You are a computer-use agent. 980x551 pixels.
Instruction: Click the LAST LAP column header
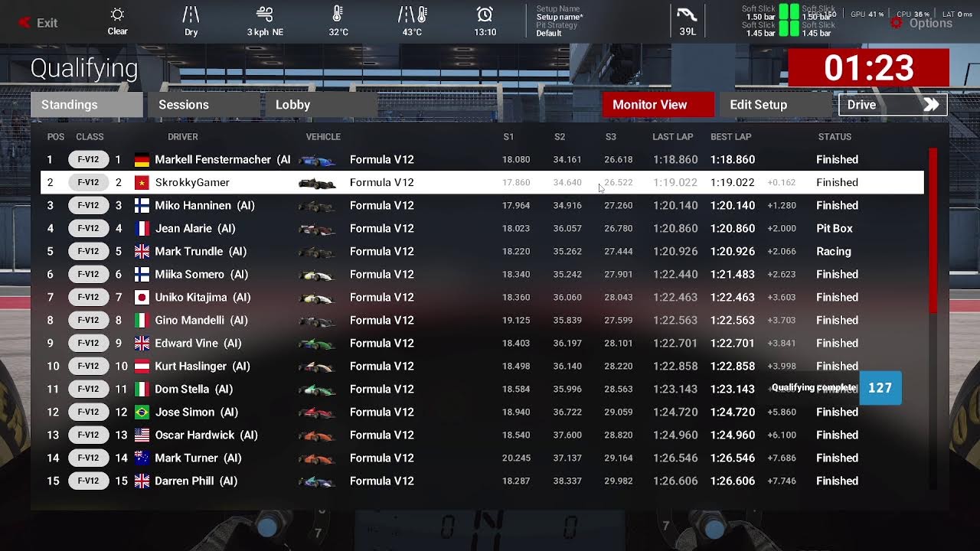click(x=672, y=137)
